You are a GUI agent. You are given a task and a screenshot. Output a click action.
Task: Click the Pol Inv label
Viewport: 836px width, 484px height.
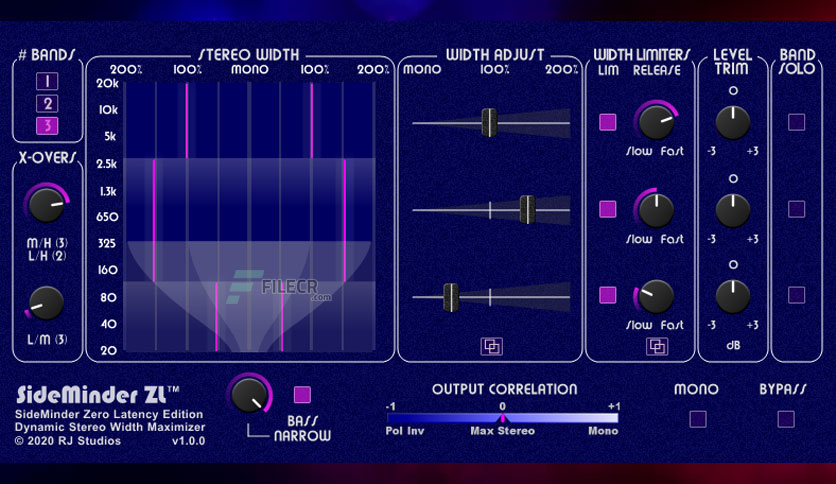pyautogui.click(x=405, y=431)
